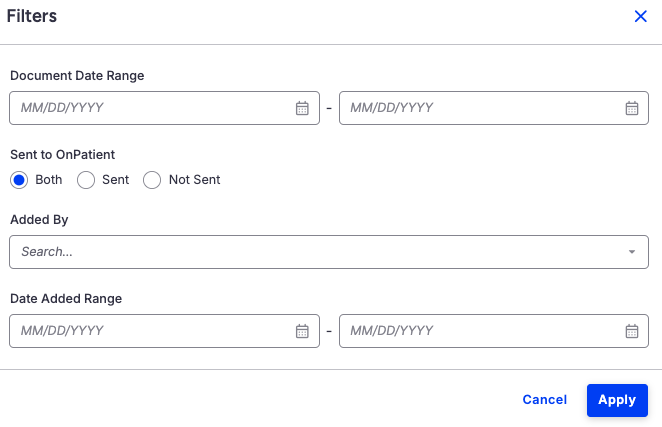Screen dimensions: 662x427
Task: Pick the Not Sent radio option
Action: [x=152, y=180]
